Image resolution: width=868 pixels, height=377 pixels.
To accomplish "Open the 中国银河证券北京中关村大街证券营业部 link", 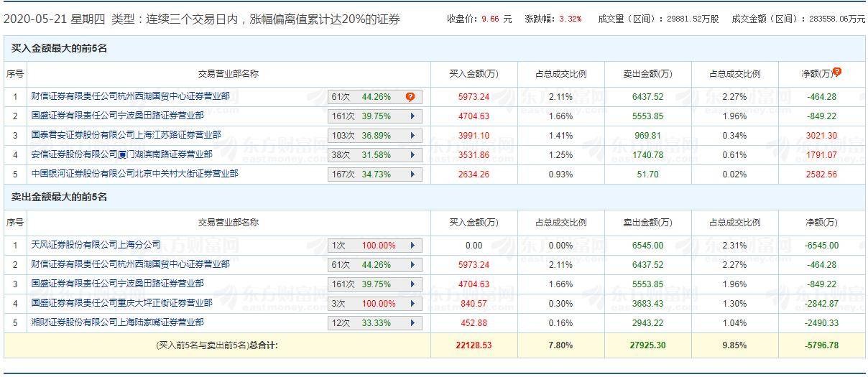I will pyautogui.click(x=134, y=174).
